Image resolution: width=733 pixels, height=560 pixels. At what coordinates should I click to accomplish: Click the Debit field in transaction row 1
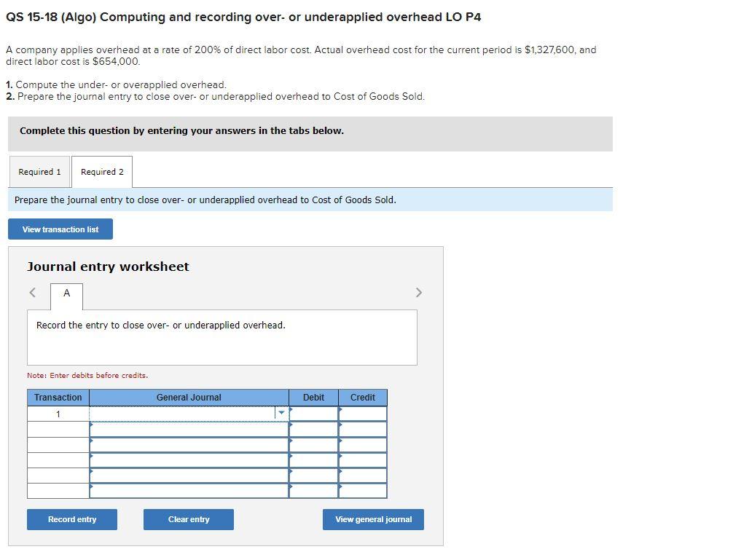tap(313, 412)
